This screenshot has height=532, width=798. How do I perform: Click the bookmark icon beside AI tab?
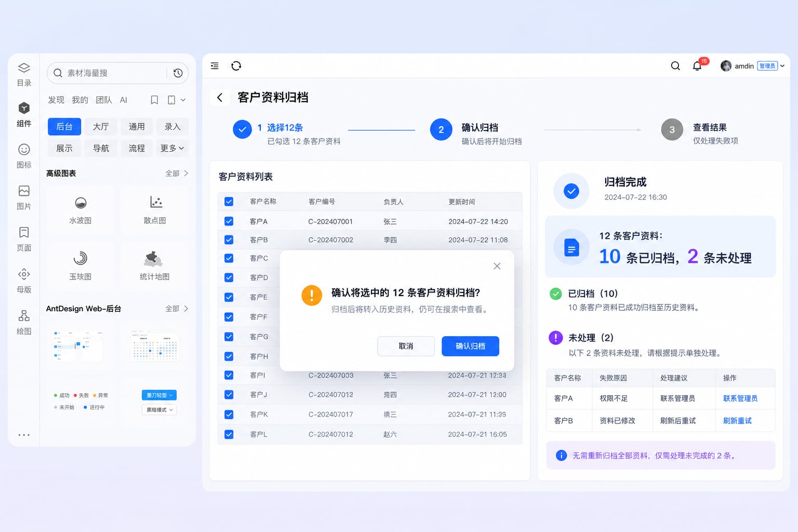pos(154,100)
